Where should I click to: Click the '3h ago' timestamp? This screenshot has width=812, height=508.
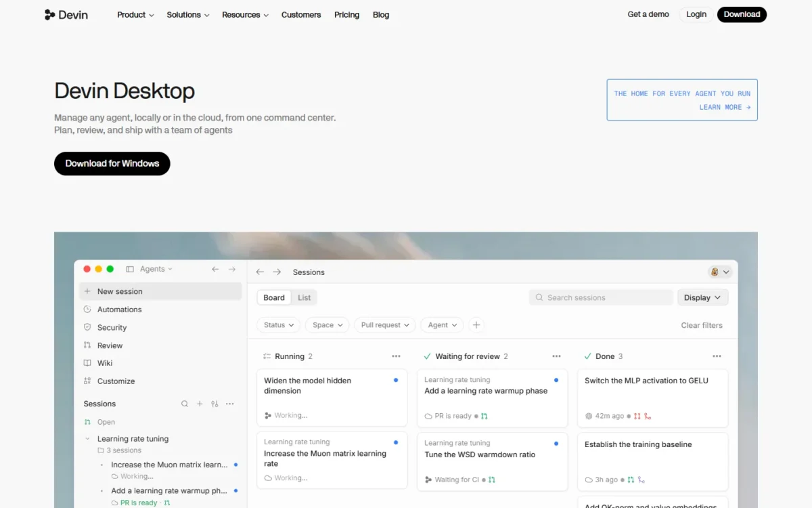[607, 480]
